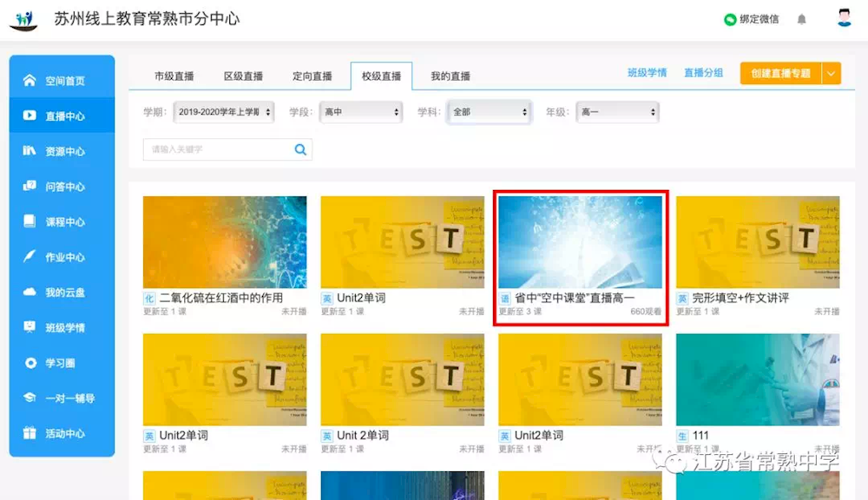Click the 660观看 view count
The height and width of the screenshot is (500, 868).
[x=646, y=312]
